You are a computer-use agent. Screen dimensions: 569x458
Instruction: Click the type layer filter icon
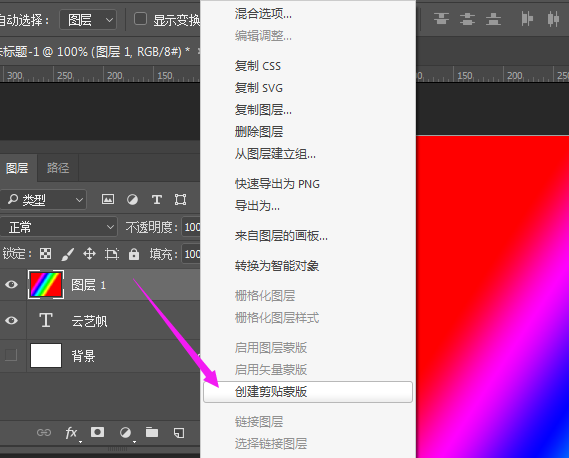(x=157, y=199)
